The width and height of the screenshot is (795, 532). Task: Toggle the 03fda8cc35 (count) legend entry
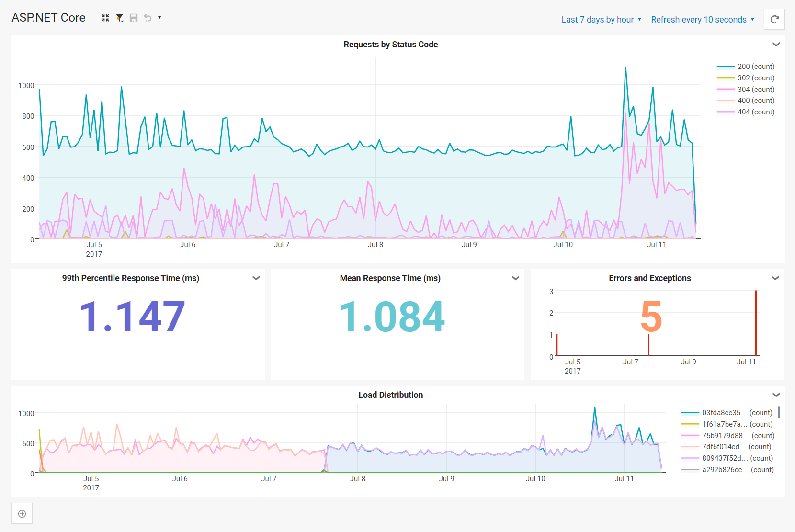(727, 413)
